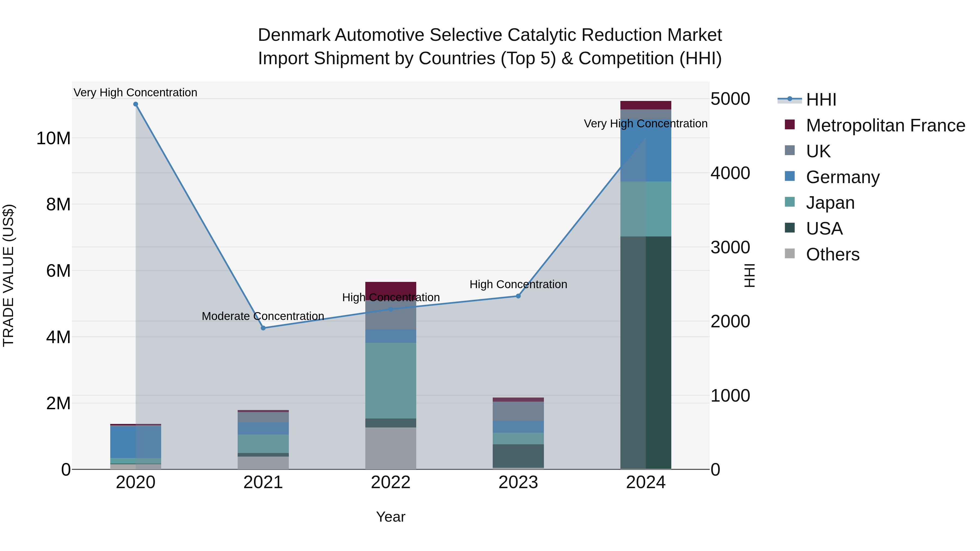Click the Others segment in the 2021 bar
Screen dimensions: 980x551
263,463
